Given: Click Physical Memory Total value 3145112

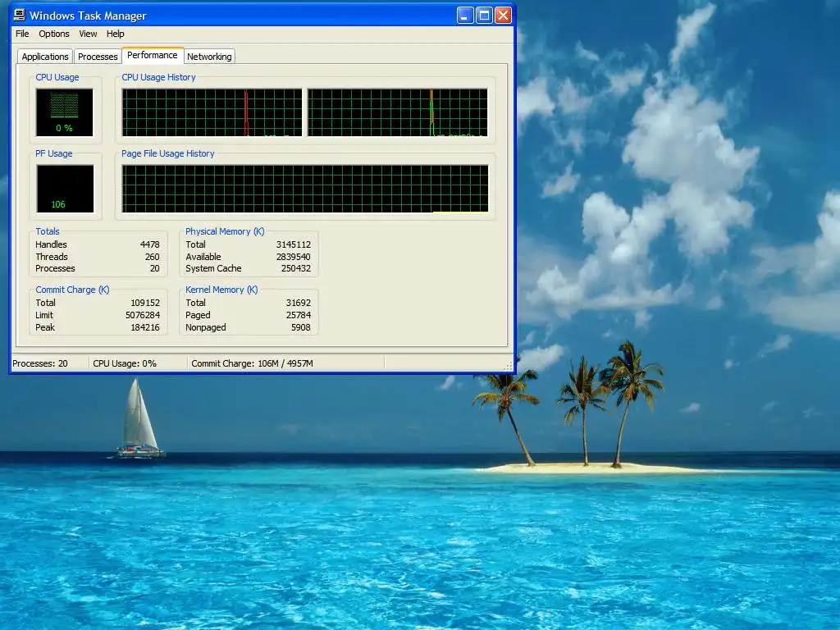Looking at the screenshot, I should pyautogui.click(x=294, y=244).
